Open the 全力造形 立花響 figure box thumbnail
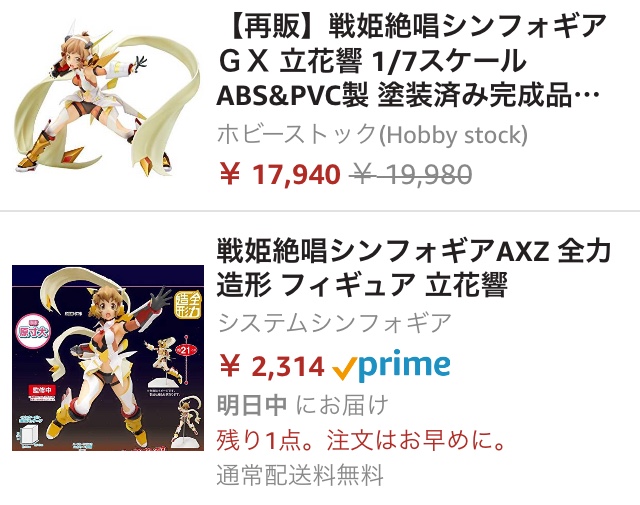The width and height of the screenshot is (640, 505). click(x=108, y=358)
